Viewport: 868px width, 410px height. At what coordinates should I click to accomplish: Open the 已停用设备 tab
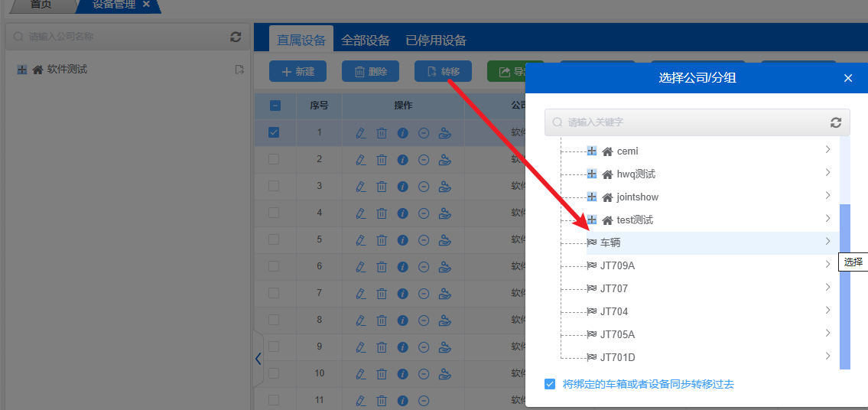(x=436, y=41)
